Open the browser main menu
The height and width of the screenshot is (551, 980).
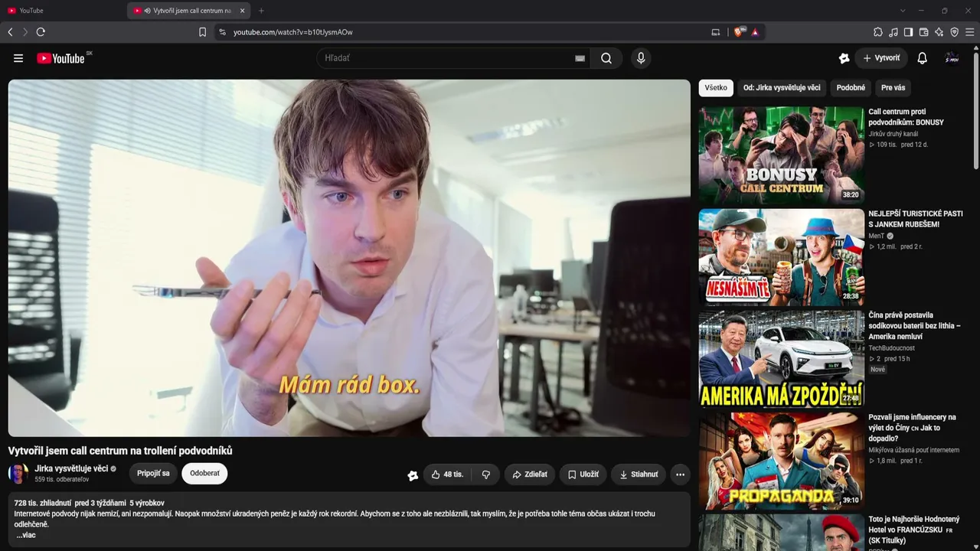pos(969,32)
